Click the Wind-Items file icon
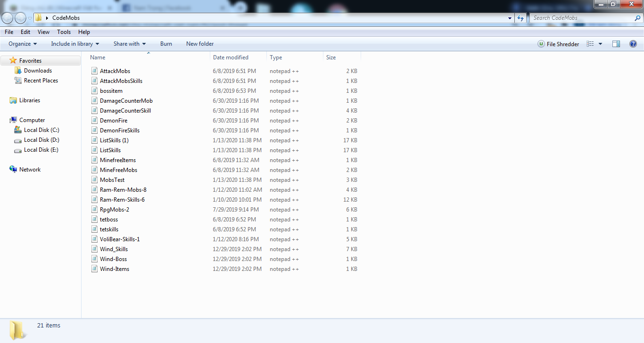644x343 pixels. click(x=94, y=269)
